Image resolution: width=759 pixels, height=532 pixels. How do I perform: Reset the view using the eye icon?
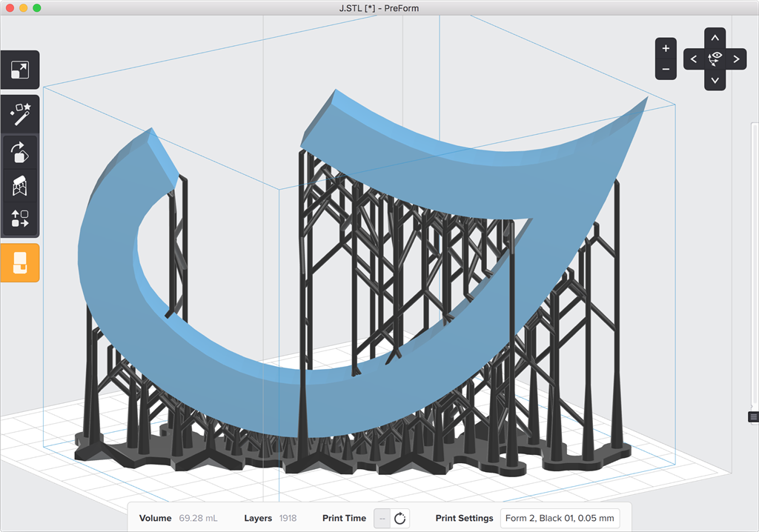click(x=715, y=59)
